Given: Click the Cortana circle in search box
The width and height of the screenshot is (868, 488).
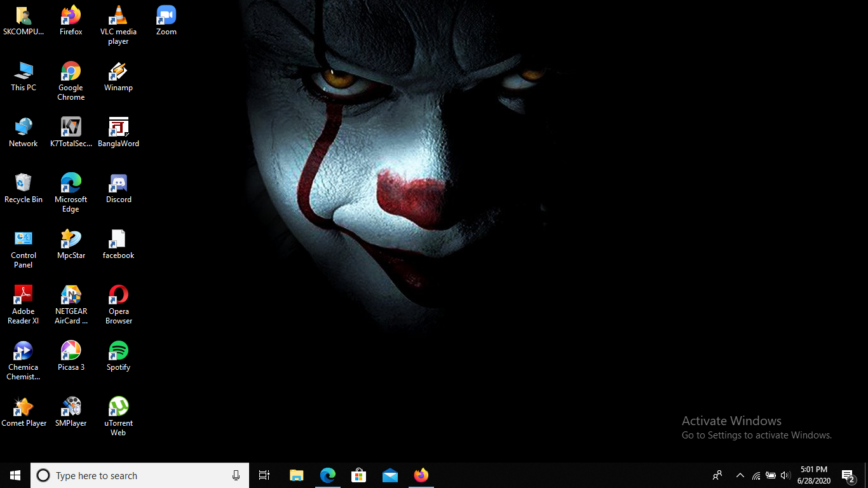Looking at the screenshot, I should tap(43, 475).
